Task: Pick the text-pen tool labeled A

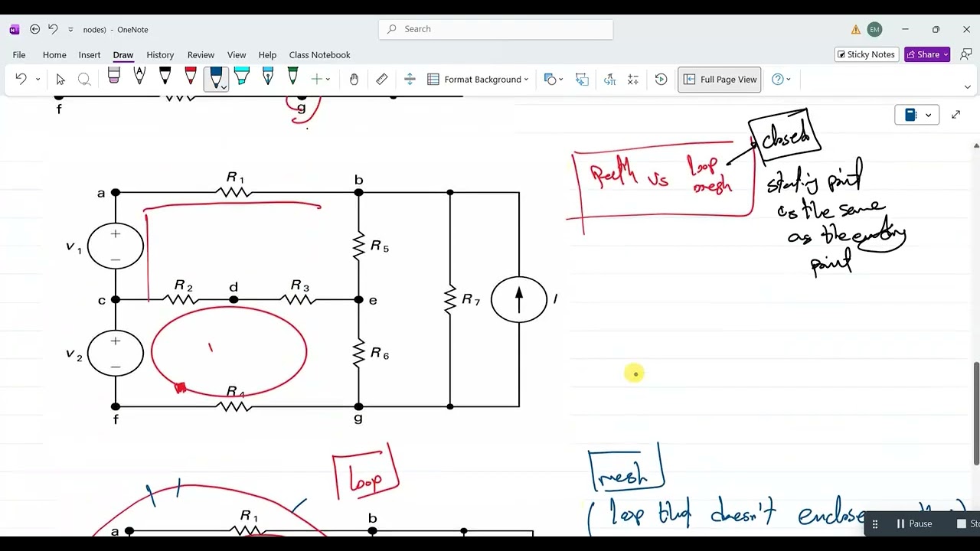Action: pyautogui.click(x=139, y=77)
